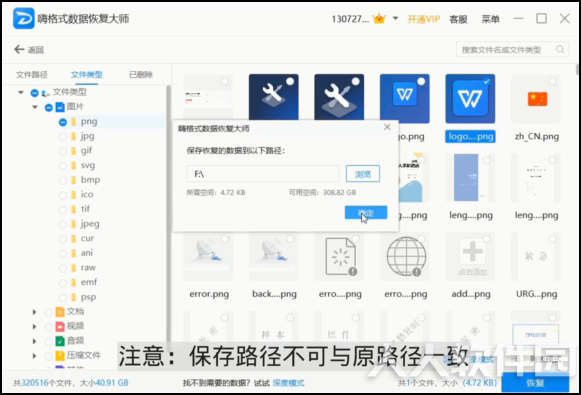
Task: Select the ani folder icon
Action: tap(73, 253)
